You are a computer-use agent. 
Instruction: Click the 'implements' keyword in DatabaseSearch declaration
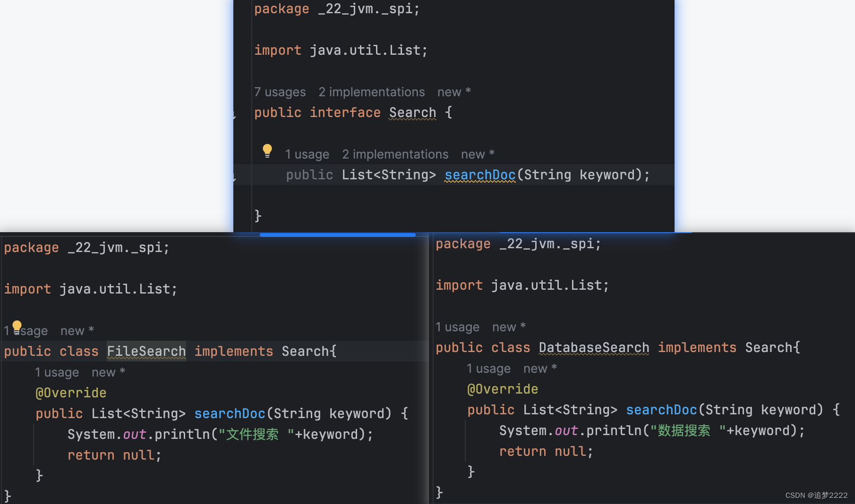click(697, 348)
